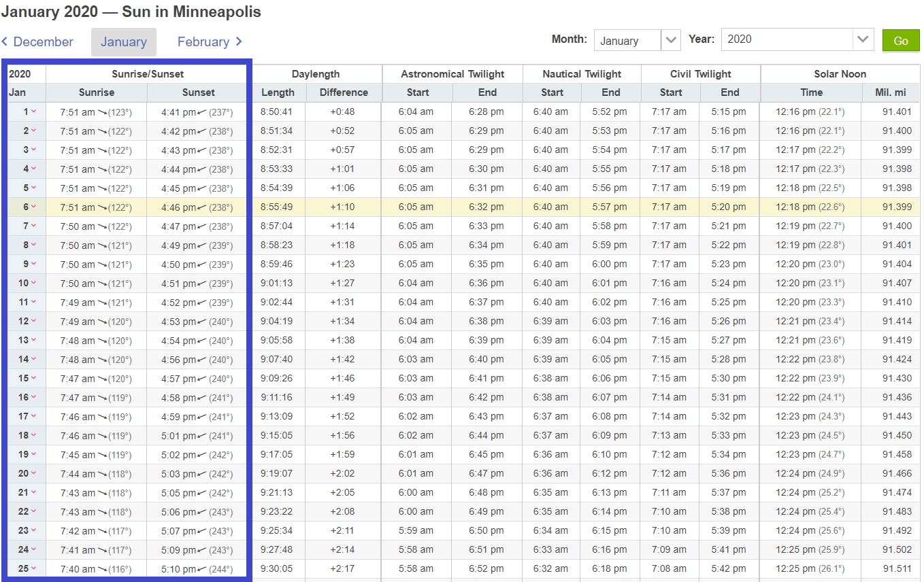Click the sunrise arrow icon for January 19
Viewport: 924px width, 582px height.
102,455
